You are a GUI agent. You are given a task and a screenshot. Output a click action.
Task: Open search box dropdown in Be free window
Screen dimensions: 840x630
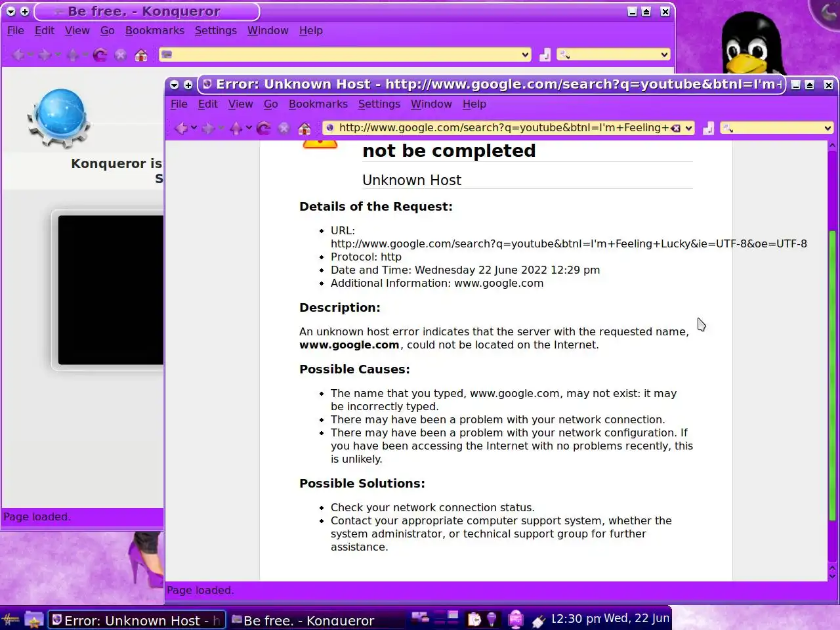click(x=664, y=54)
